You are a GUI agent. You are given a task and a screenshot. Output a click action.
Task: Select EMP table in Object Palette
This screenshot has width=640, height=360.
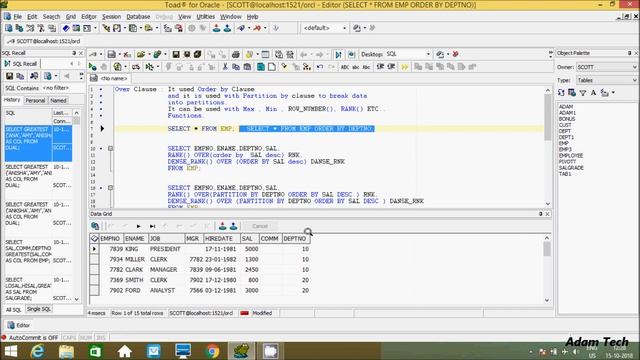(564, 143)
